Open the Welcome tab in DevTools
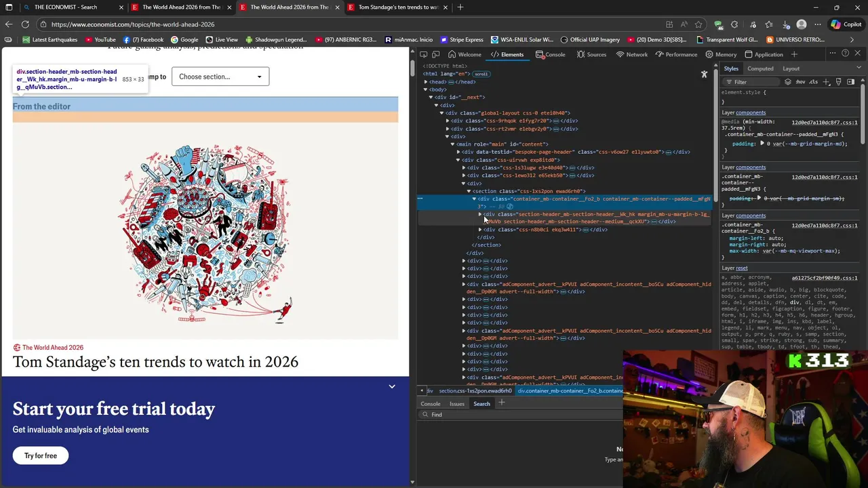Image resolution: width=868 pixels, height=488 pixels. (x=465, y=54)
